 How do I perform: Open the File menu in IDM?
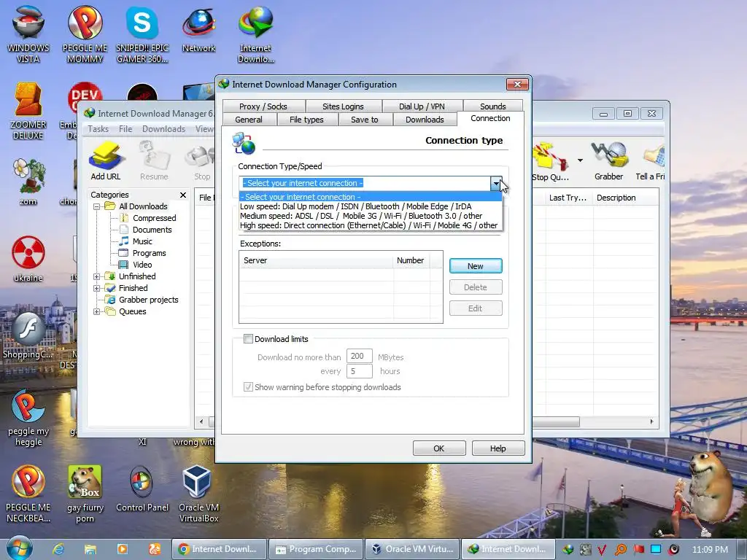pyautogui.click(x=125, y=129)
